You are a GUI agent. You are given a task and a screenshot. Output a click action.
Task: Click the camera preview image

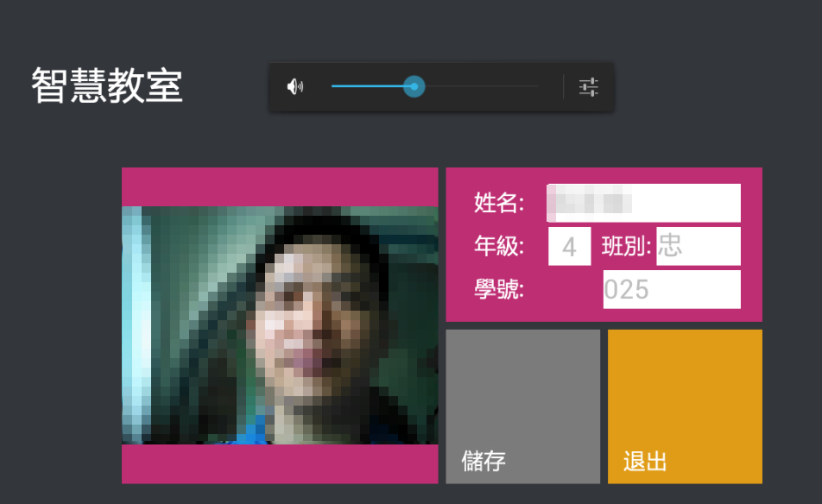tap(280, 325)
